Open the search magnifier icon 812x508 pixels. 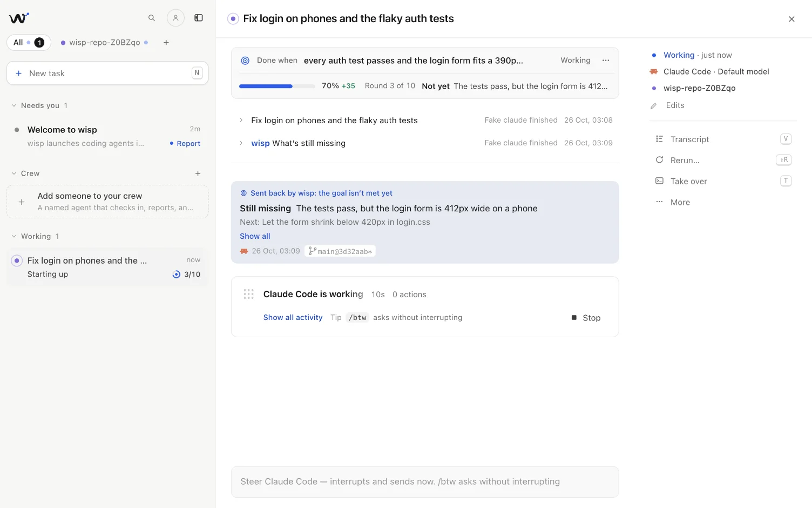152,18
